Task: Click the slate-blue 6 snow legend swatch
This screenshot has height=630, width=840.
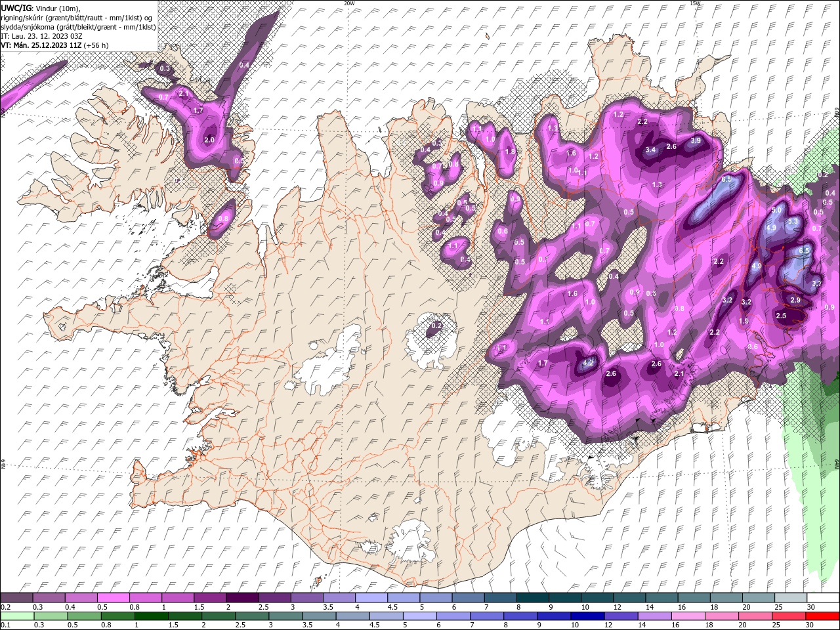Action: coord(468,598)
